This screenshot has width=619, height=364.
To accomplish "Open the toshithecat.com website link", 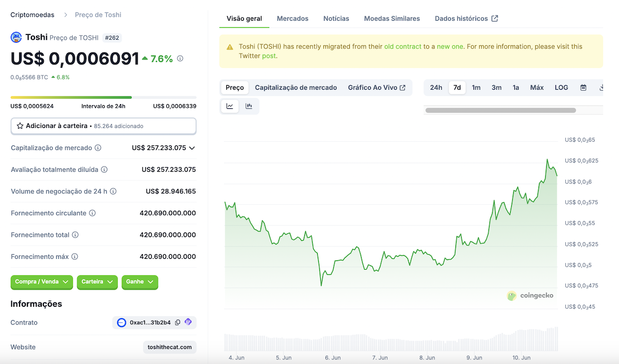I will click(x=170, y=347).
